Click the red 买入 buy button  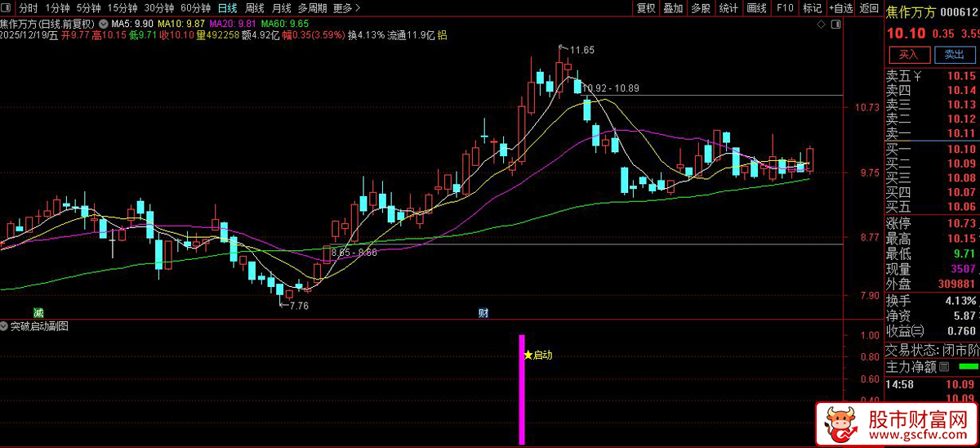point(909,55)
